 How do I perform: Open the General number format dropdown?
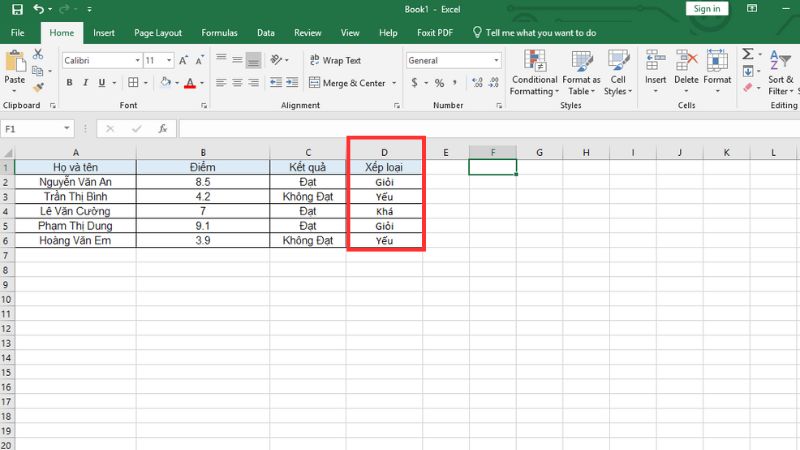click(496, 60)
